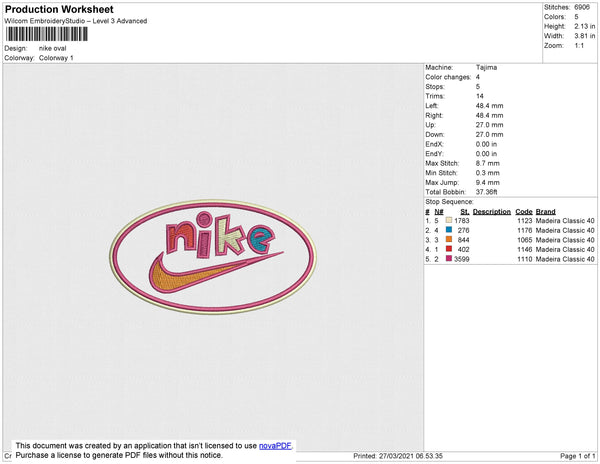
Task: Click the 'Colorway 1' value
Action: tap(56, 58)
